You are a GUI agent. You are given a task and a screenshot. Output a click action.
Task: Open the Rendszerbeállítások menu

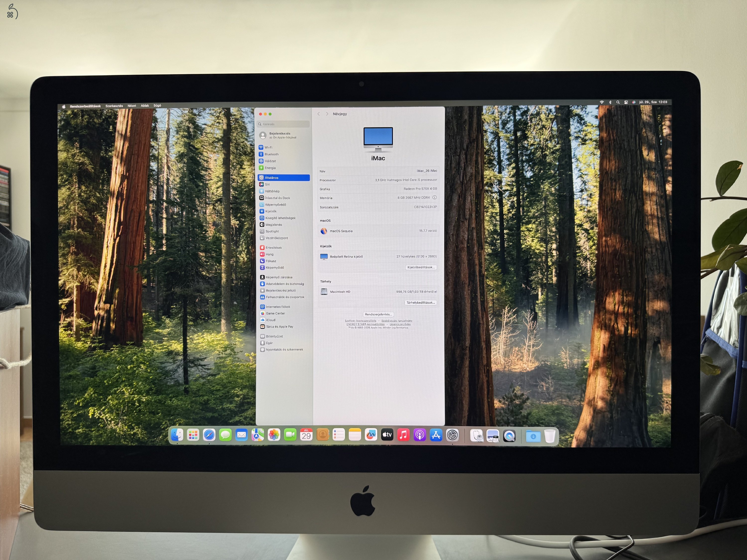click(x=85, y=106)
